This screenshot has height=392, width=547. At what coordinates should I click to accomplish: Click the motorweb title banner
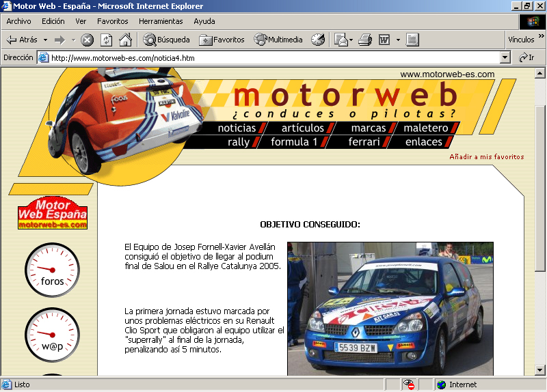(x=345, y=94)
